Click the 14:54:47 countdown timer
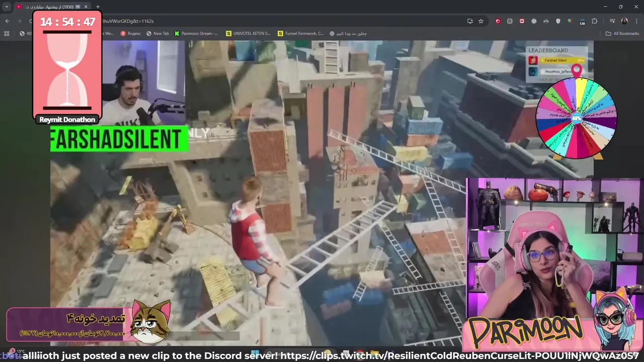This screenshot has height=362, width=644. tap(67, 22)
